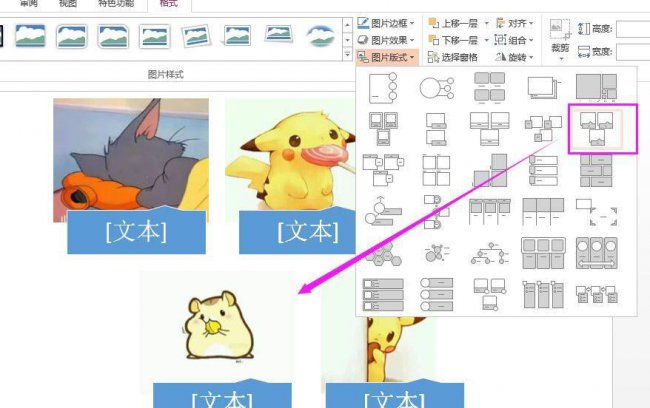Select the stacked overlapping rectangles layout

(543, 88)
